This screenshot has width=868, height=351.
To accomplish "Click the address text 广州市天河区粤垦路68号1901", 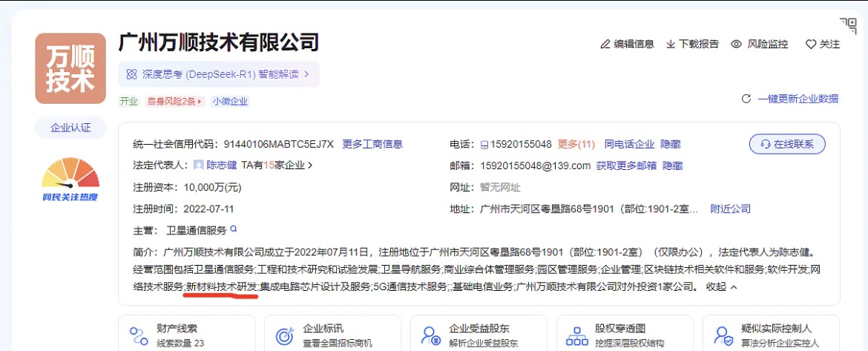I will pos(547,209).
